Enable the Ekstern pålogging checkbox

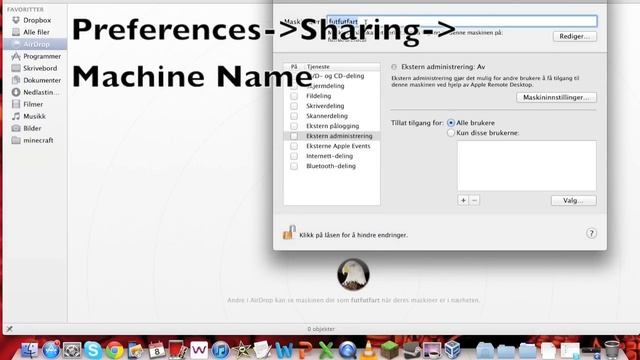[x=294, y=126]
